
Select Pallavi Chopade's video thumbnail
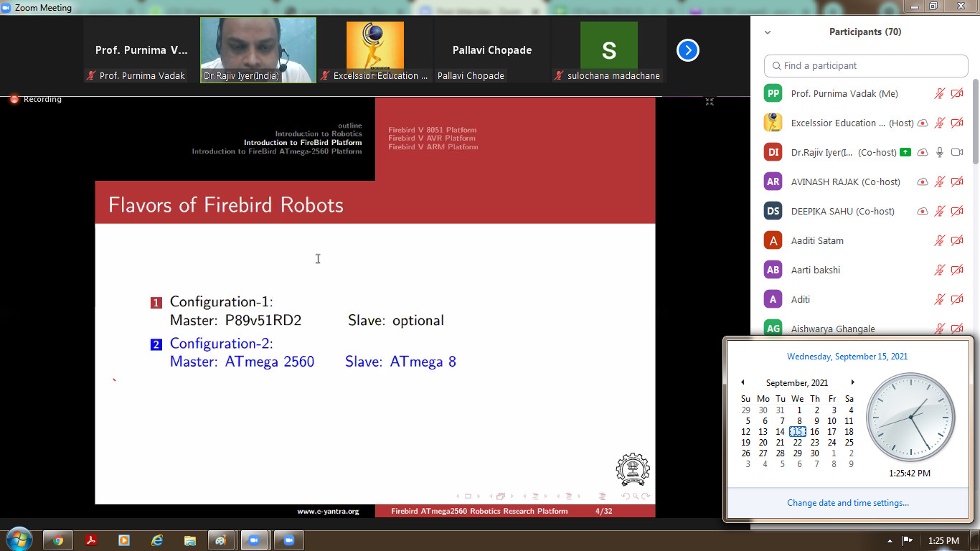click(x=491, y=51)
